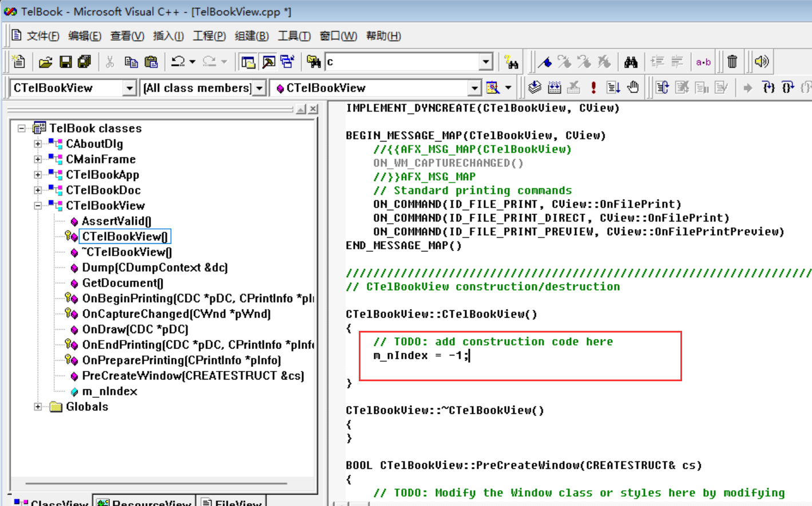
Task: Click the Paste clipboard icon
Action: [151, 62]
